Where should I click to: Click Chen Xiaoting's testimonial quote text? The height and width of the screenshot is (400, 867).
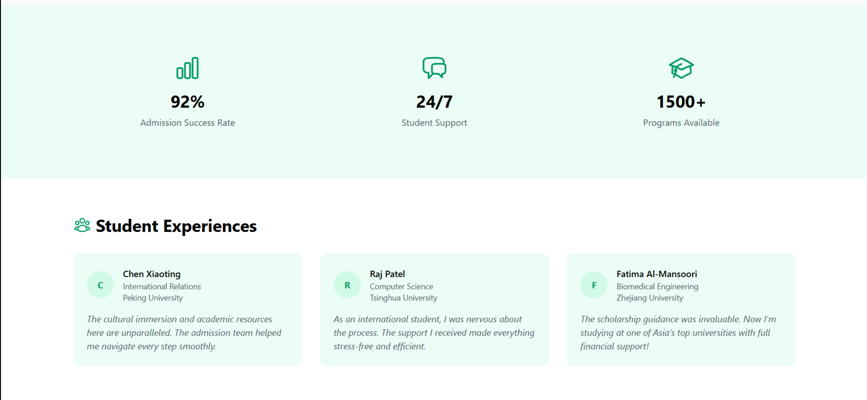click(185, 333)
